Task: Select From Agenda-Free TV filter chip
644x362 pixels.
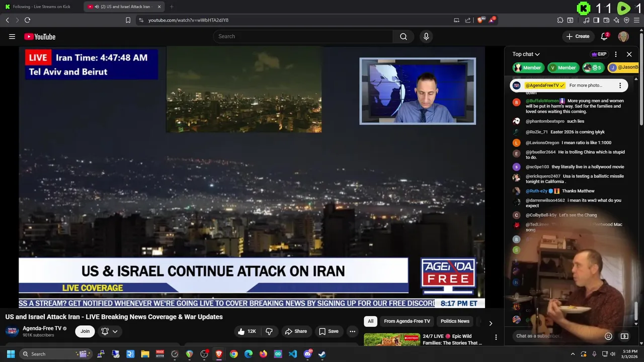Action: pos(407,321)
